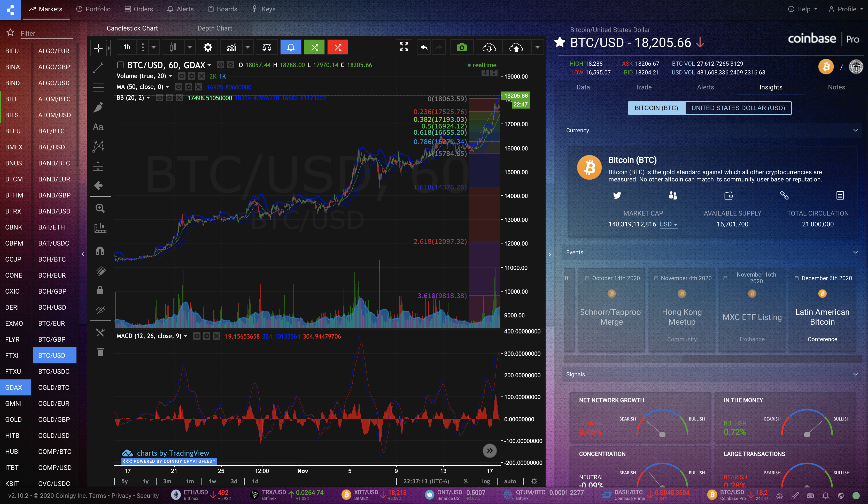868x504 pixels.
Task: Switch to the Depth Chart tab
Action: (x=215, y=28)
